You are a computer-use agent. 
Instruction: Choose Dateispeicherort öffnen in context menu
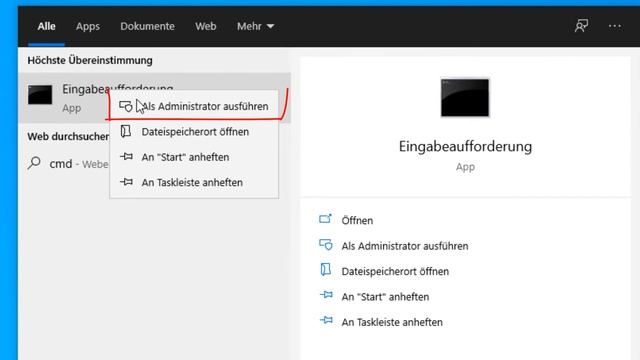(194, 132)
